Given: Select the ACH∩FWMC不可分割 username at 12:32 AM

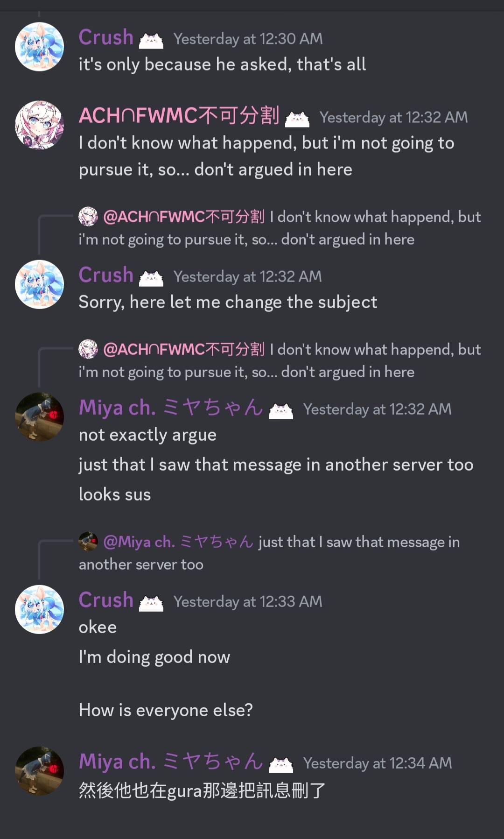Looking at the screenshot, I should [179, 115].
